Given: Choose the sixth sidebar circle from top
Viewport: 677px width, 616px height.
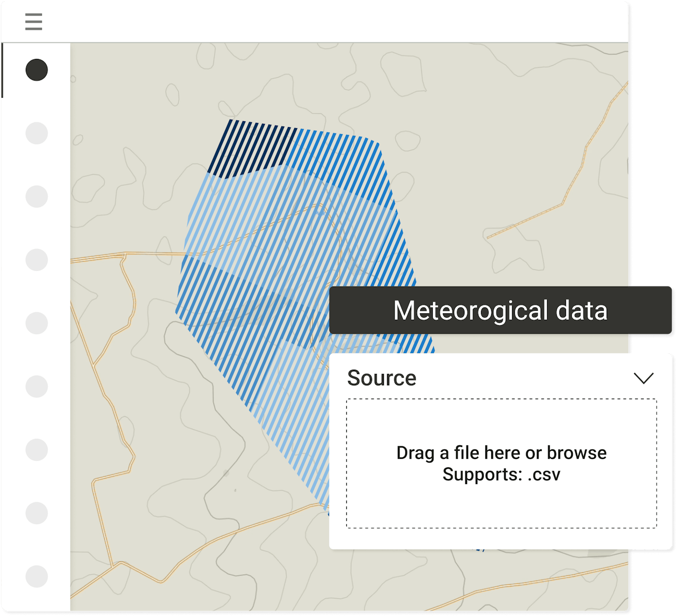Looking at the screenshot, I should pyautogui.click(x=37, y=386).
